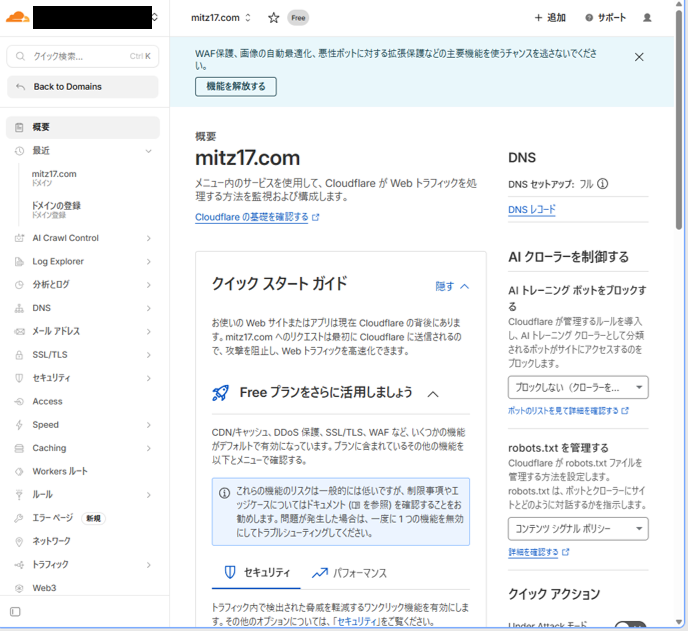
Task: Click 機能を解放する button
Action: coord(236,86)
